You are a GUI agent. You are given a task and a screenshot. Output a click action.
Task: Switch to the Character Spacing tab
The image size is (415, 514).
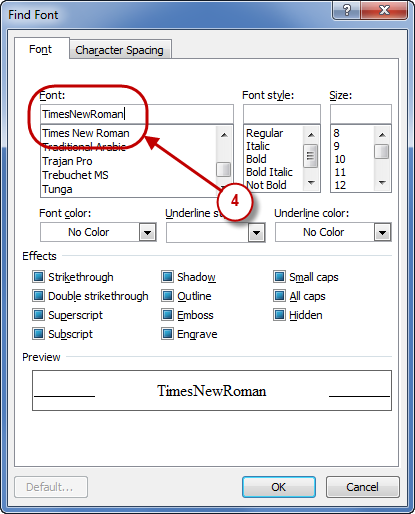point(120,50)
